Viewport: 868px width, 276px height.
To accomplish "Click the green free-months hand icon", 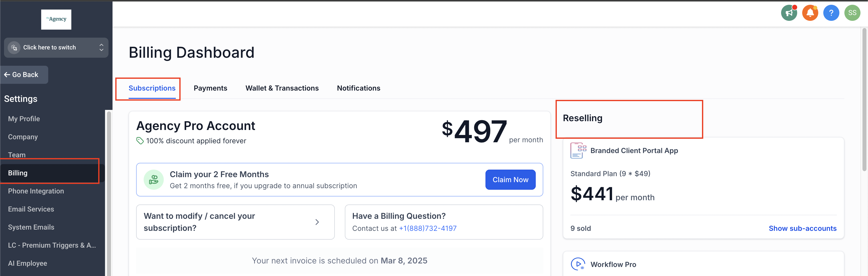I will 154,180.
